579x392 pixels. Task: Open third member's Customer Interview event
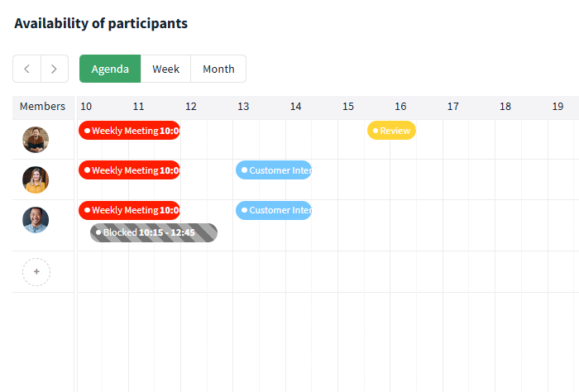[274, 210]
